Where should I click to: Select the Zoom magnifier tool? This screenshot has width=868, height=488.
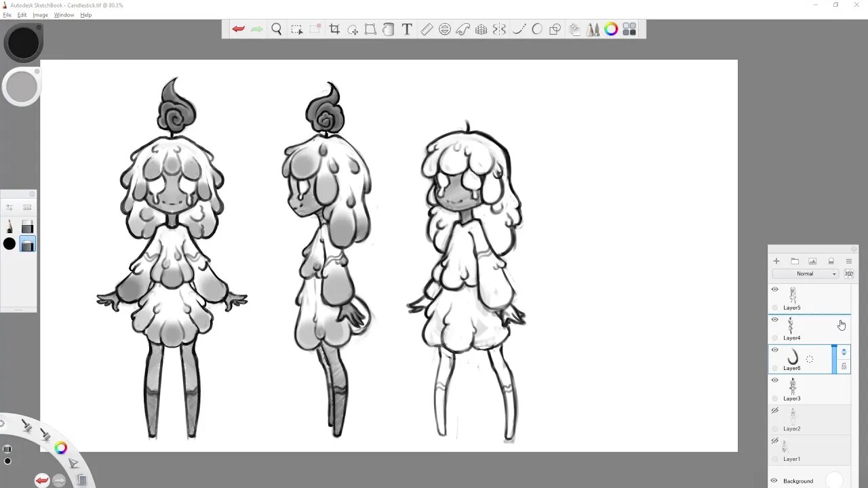coord(277,29)
